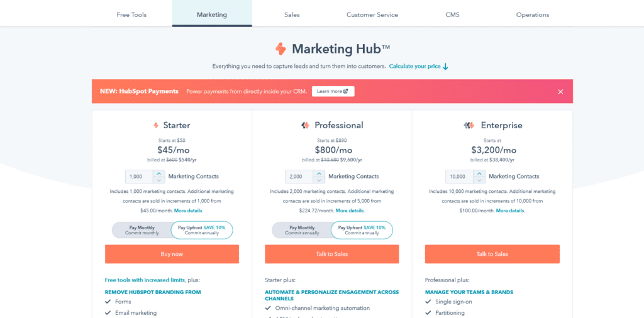This screenshot has height=318, width=644.
Task: Select Pay Monthly for the Starter plan
Action: pos(141,230)
